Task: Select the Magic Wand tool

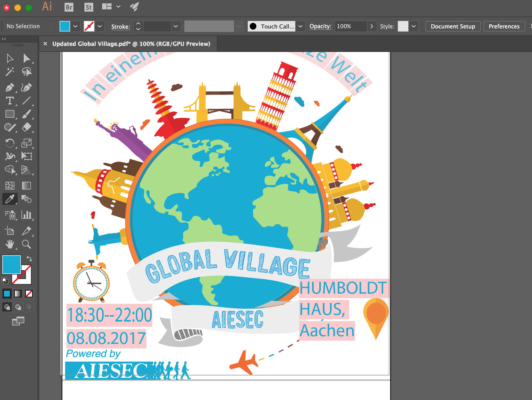Action: (10, 72)
